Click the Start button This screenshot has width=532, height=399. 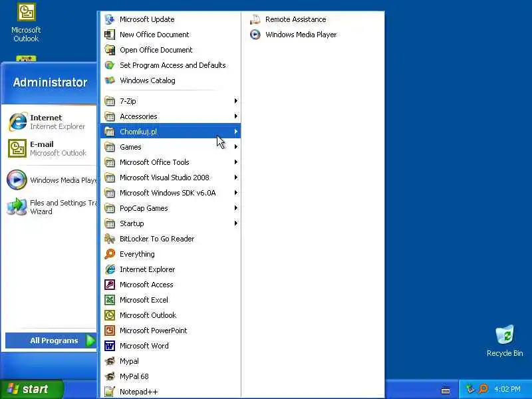click(32, 389)
